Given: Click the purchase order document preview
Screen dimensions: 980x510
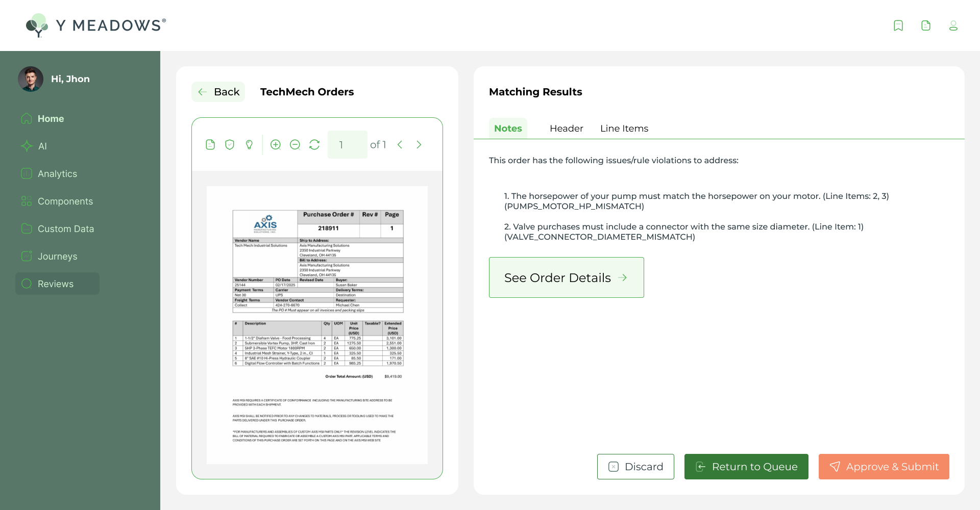Looking at the screenshot, I should 317,325.
